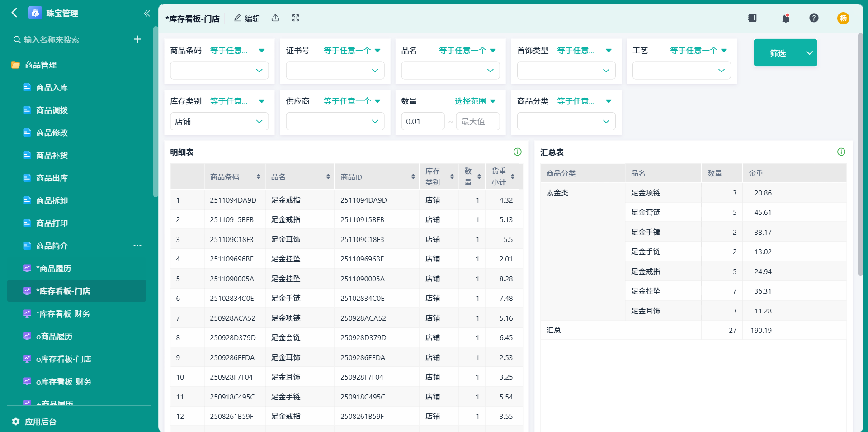Click the back arrow icon
Image resolution: width=868 pixels, height=432 pixels.
[14, 13]
